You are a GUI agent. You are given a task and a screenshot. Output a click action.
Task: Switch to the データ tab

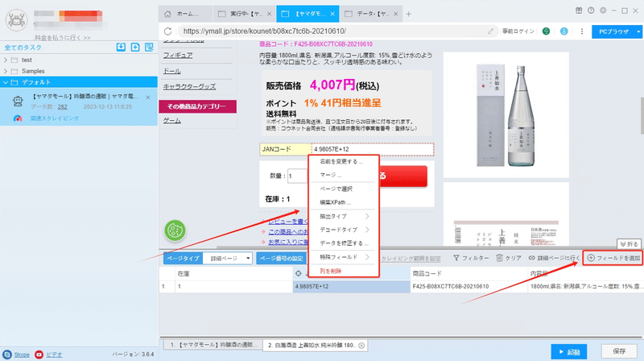[370, 14]
